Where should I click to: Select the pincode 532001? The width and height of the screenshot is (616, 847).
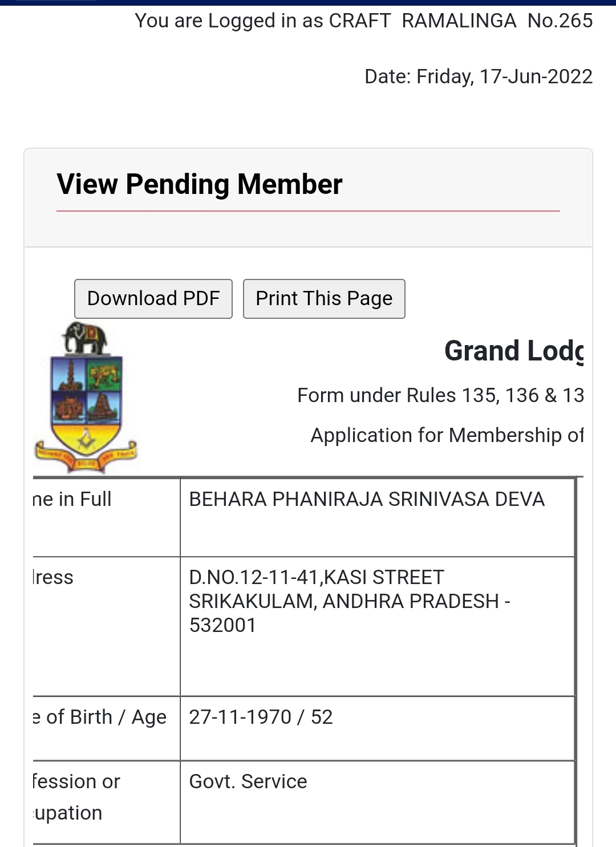click(x=222, y=625)
